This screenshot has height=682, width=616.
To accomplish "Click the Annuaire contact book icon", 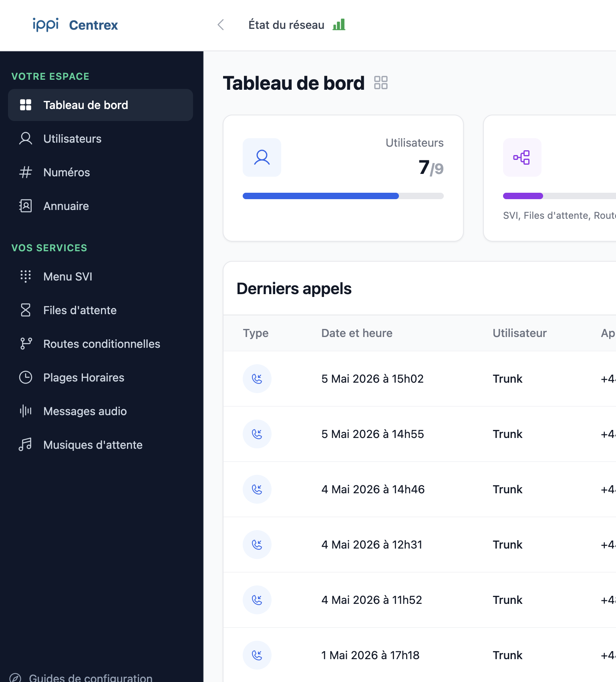I will coord(26,206).
